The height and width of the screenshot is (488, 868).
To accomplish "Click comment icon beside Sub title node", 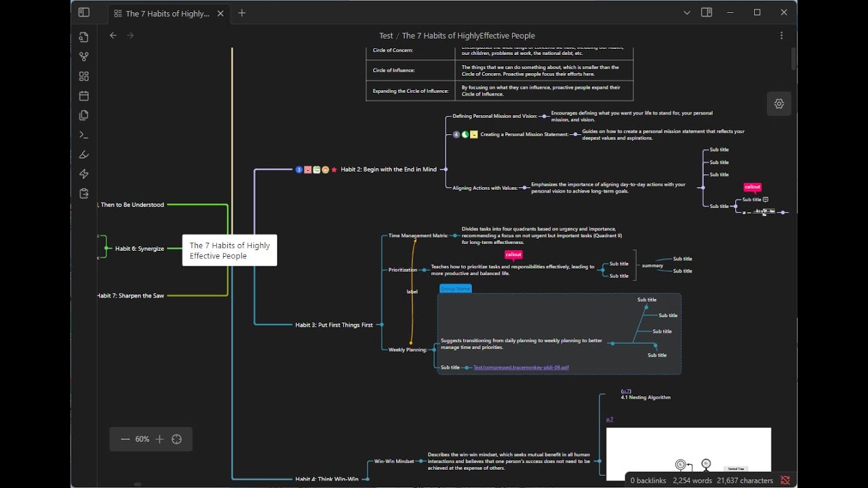I will tap(766, 199).
